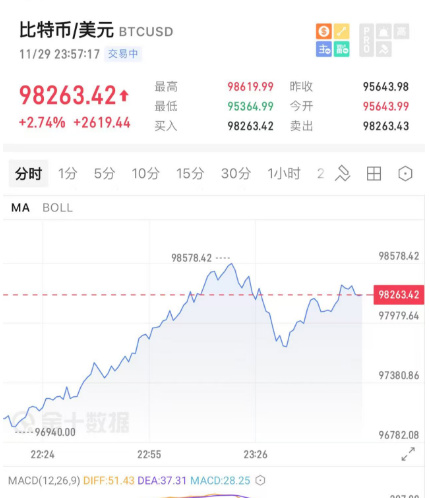Open the chart grid layout icon
Screen dimensions: 430x498
(x=374, y=174)
